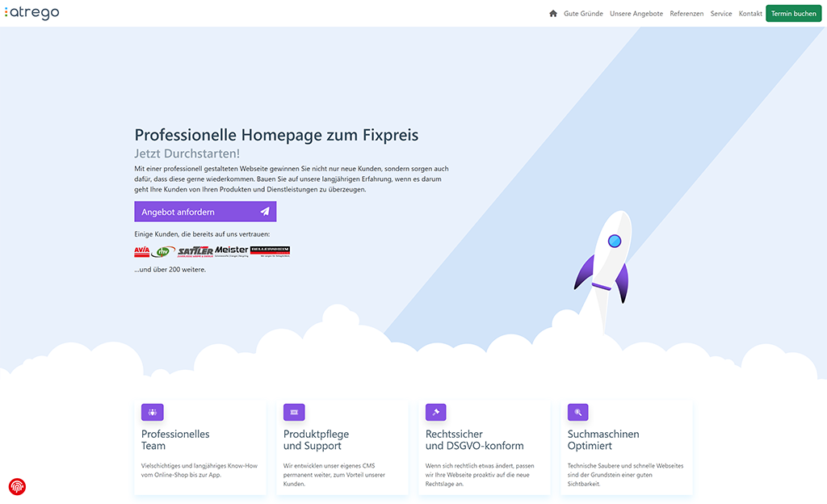Screen dimensions: 827x504
Task: Click the green rhv customer logo
Action: pos(164,252)
